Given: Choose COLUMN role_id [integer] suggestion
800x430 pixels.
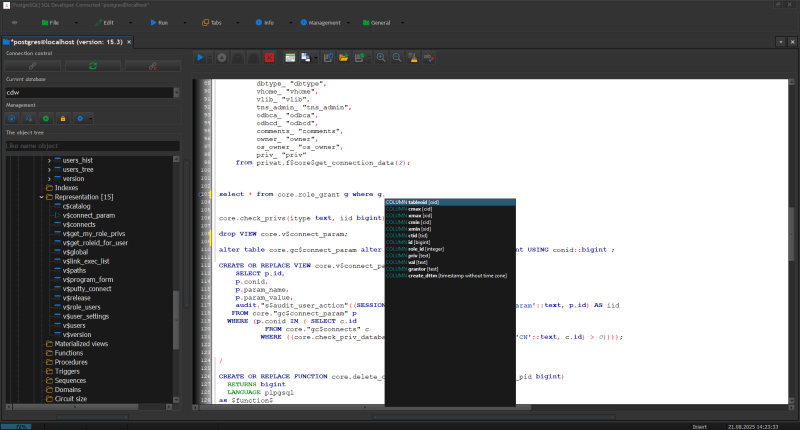Looking at the screenshot, I should (x=450, y=249).
